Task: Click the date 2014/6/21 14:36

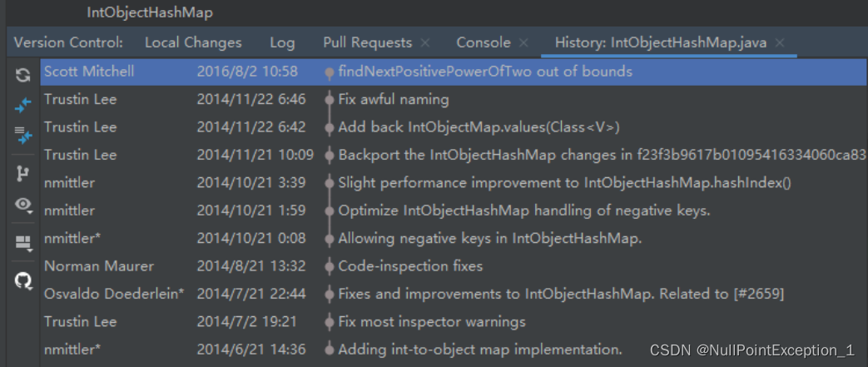Action: (250, 350)
